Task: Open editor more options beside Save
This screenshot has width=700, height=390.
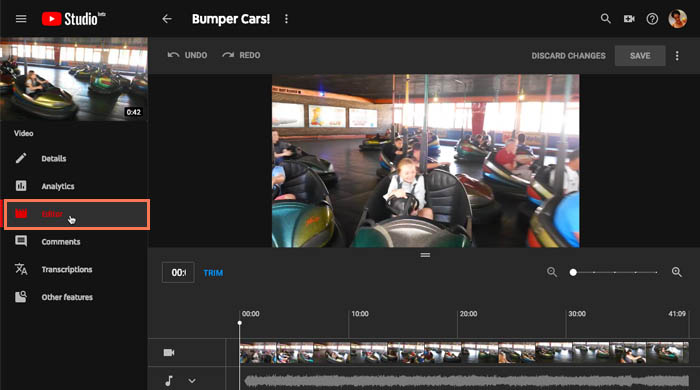Action: pyautogui.click(x=677, y=56)
